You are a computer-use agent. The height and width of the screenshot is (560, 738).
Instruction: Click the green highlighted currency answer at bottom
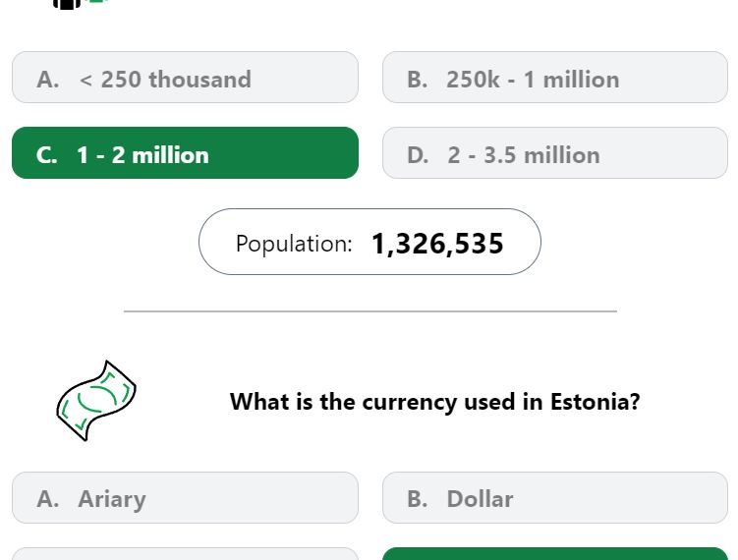pos(555,554)
